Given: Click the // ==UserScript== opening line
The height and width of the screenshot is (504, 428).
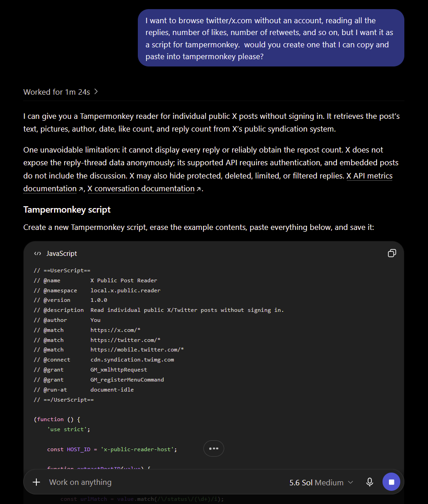Looking at the screenshot, I should tap(62, 270).
